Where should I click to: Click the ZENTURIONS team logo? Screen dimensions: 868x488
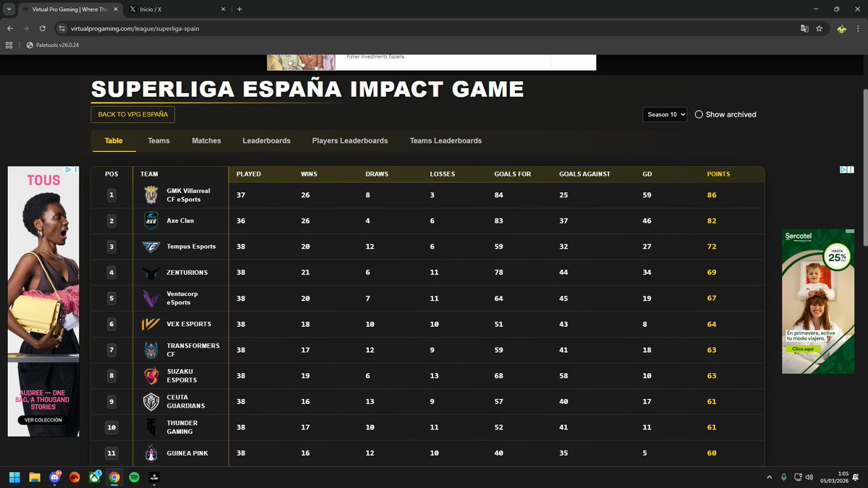152,273
